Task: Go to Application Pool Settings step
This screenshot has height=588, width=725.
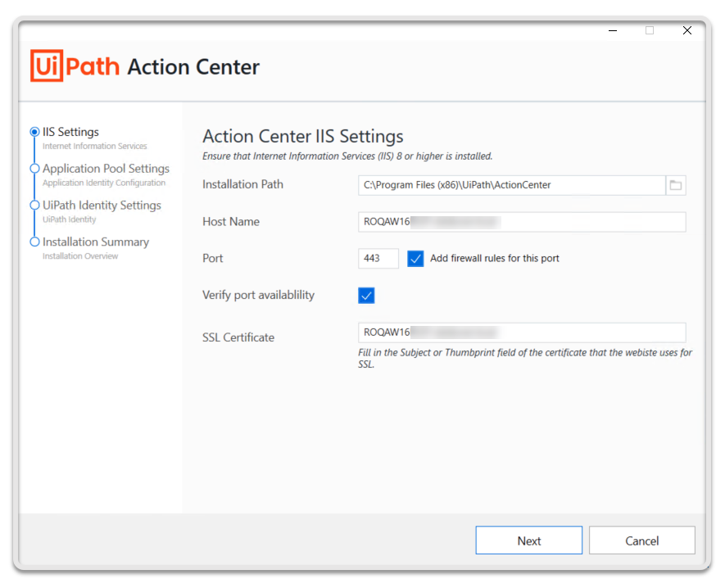Action: [x=106, y=169]
